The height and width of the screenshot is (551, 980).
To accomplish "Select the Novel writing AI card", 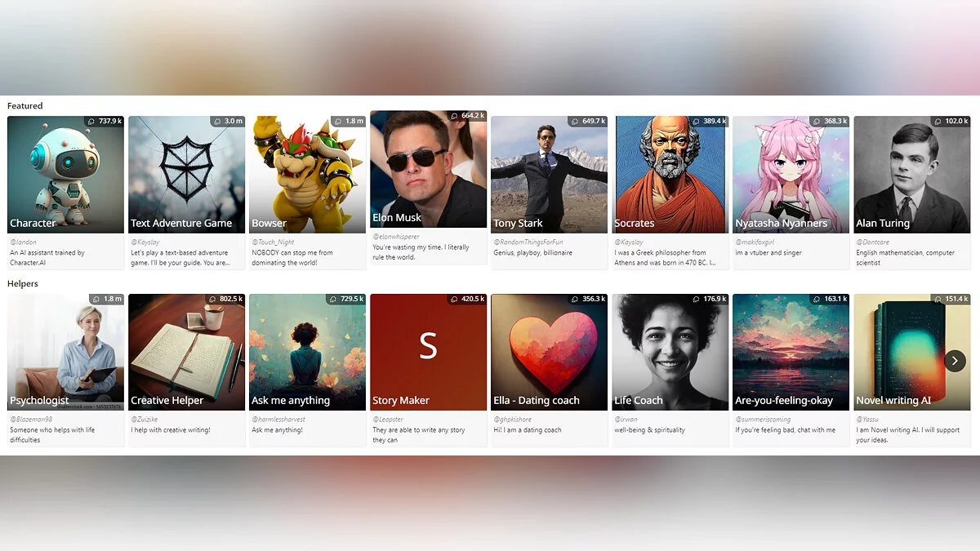I will click(911, 370).
